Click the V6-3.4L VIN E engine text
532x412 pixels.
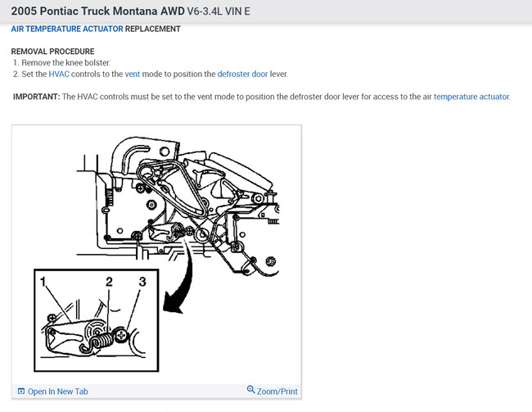(219, 11)
